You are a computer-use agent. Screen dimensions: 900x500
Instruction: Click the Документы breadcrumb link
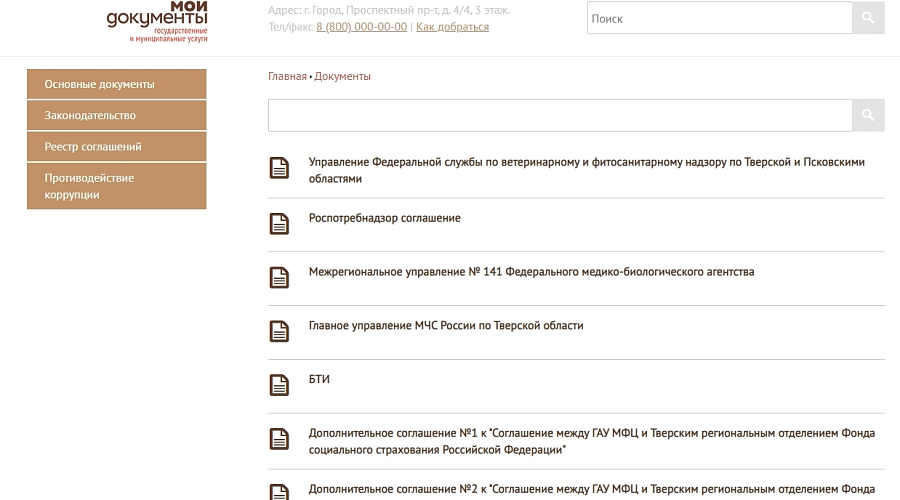coord(342,76)
